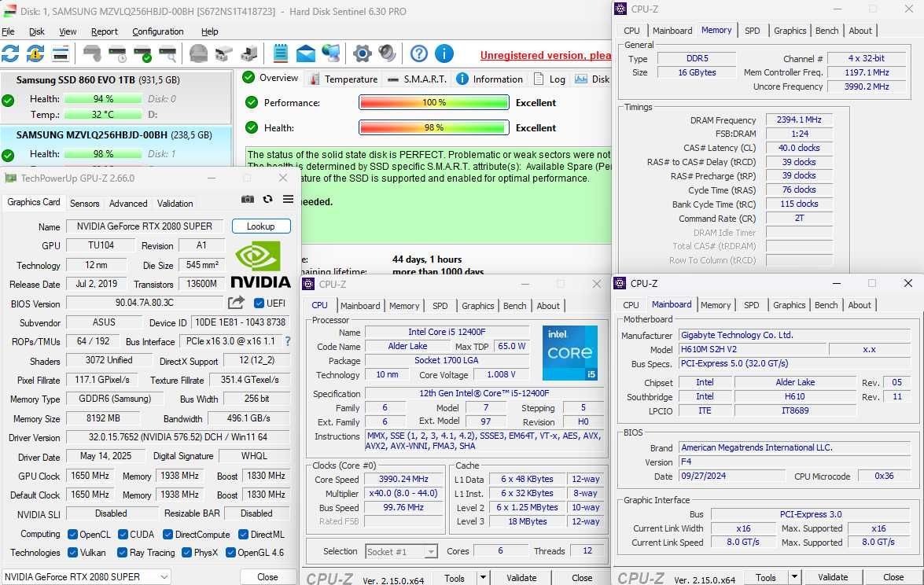Image resolution: width=924 pixels, height=585 pixels.
Task: Select the SAMSUNG MZVLQ256HBJD-00BH disk entry
Action: pos(116,145)
